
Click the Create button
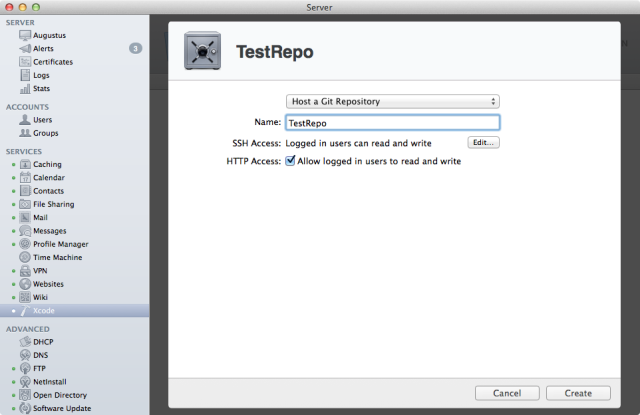coord(578,393)
